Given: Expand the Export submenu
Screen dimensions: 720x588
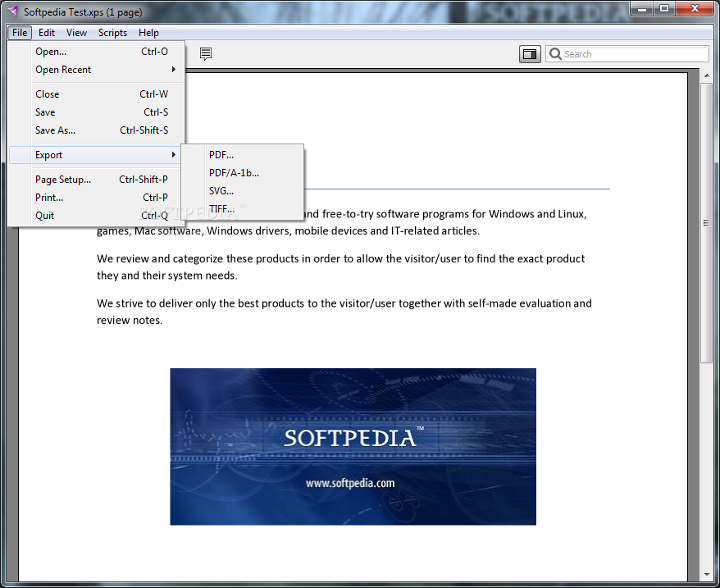Looking at the screenshot, I should coord(97,155).
